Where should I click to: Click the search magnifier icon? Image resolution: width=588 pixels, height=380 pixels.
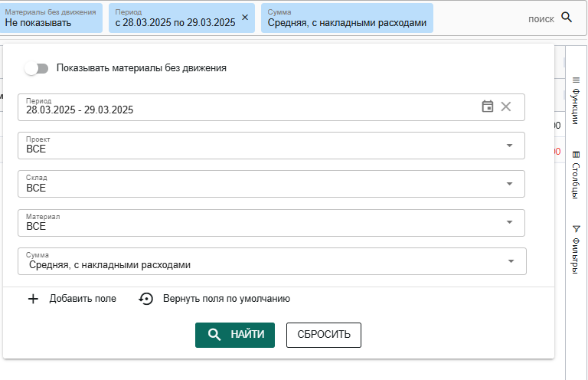click(x=567, y=18)
